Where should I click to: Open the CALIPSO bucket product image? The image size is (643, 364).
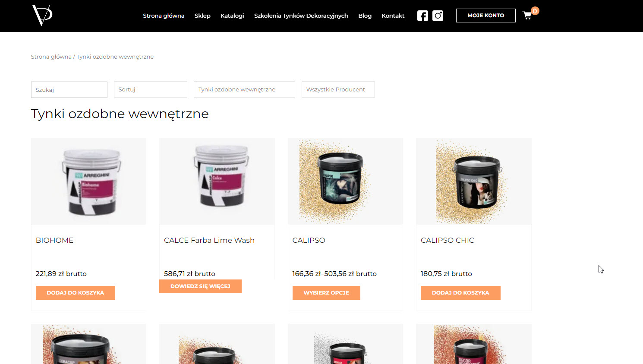click(345, 181)
